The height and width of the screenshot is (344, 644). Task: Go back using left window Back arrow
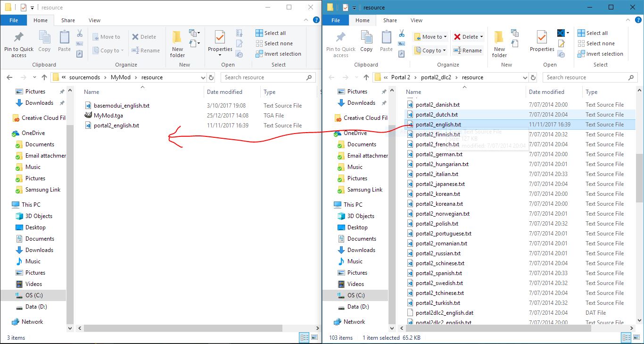(10, 77)
